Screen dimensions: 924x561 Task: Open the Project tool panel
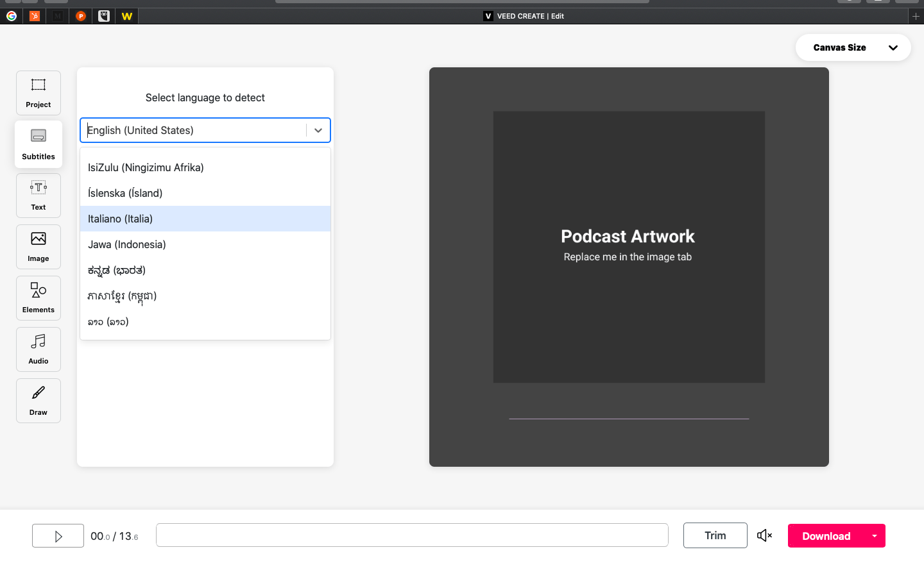pyautogui.click(x=38, y=93)
